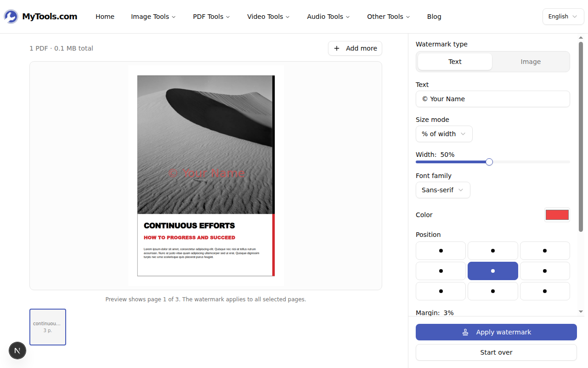Go to the Blog page

click(434, 17)
